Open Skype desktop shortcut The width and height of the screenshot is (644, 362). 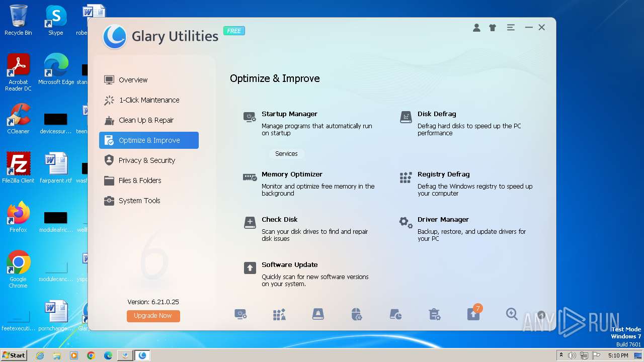(x=56, y=20)
